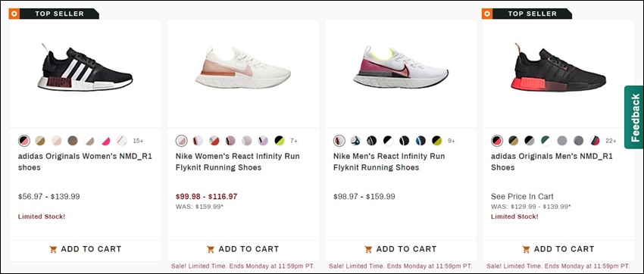This screenshot has width=644, height=274.
Task: Open the adidas Originals Men's NMD_R1 Shoes title link
Action: click(552, 162)
